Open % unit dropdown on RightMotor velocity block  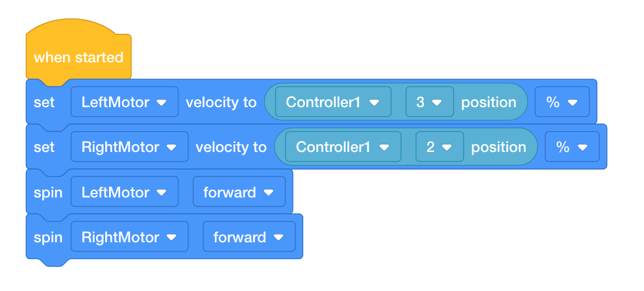point(572,147)
